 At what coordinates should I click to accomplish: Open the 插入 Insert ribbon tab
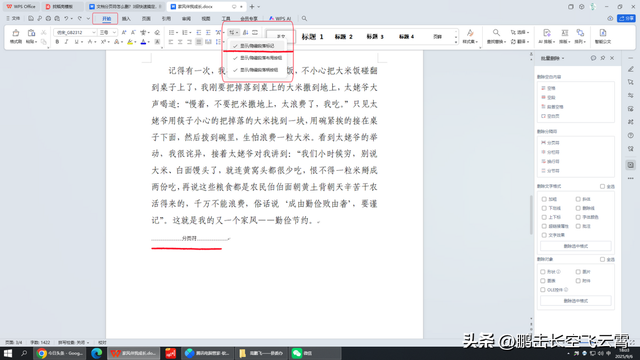pos(126,19)
